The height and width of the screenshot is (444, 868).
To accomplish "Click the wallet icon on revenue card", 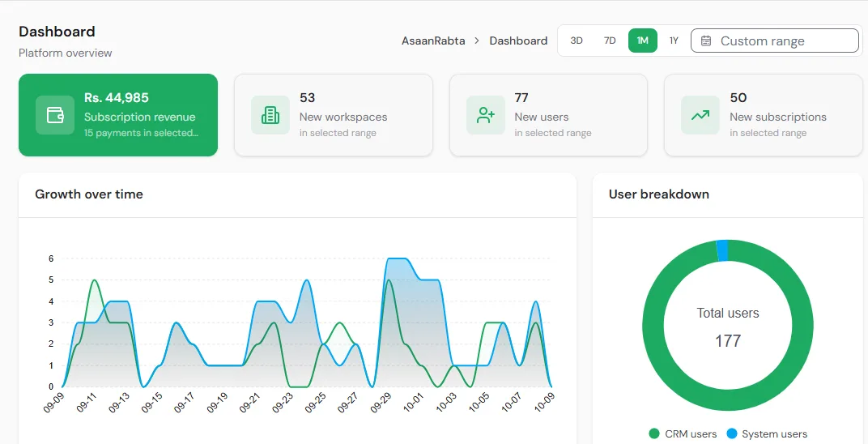I will click(x=55, y=115).
